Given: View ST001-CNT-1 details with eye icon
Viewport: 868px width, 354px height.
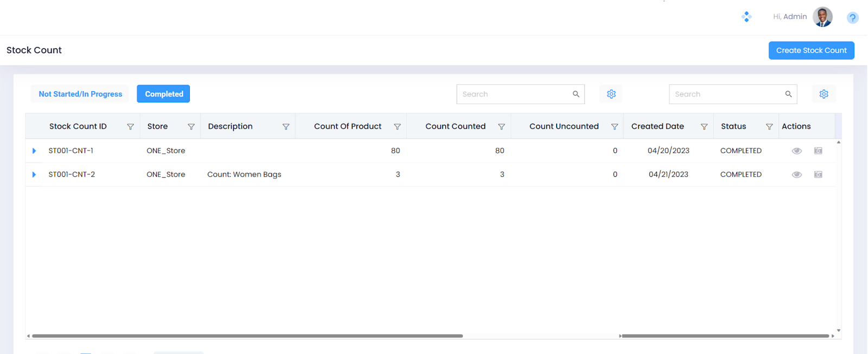Looking at the screenshot, I should tap(796, 151).
